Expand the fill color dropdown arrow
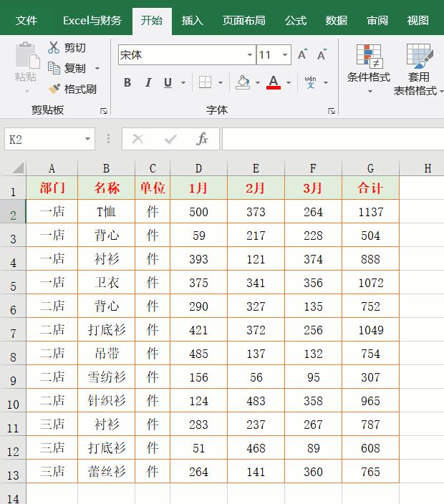444x504 pixels. click(258, 82)
